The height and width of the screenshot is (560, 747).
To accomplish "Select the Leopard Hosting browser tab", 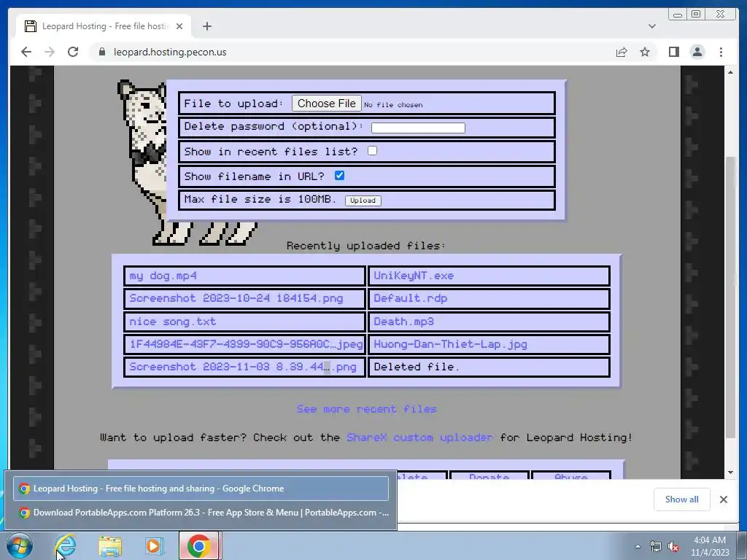I will [104, 26].
